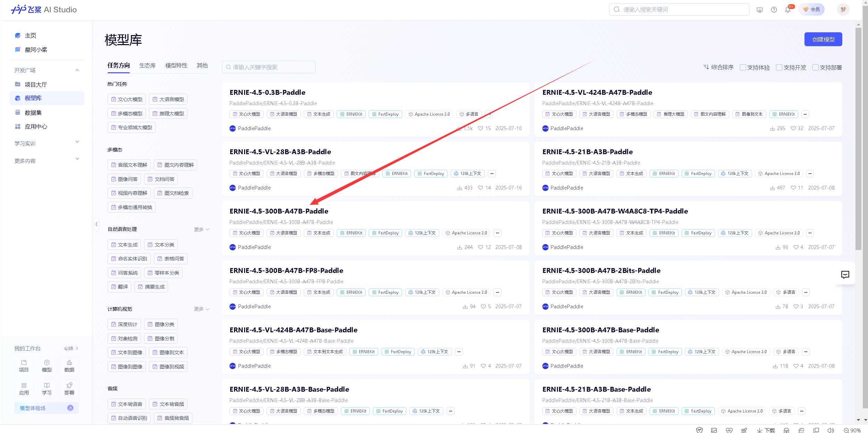Open the 部署 rocket workbench shortcut

pyautogui.click(x=69, y=389)
